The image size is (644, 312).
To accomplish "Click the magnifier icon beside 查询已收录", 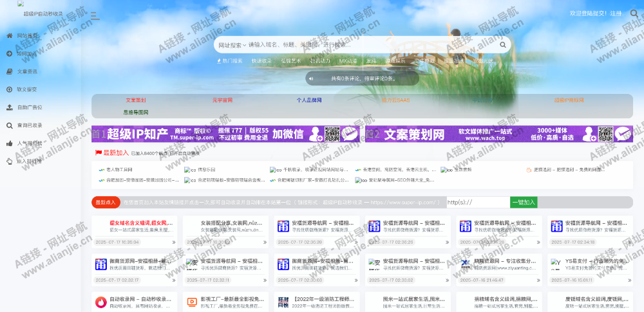I will point(9,125).
